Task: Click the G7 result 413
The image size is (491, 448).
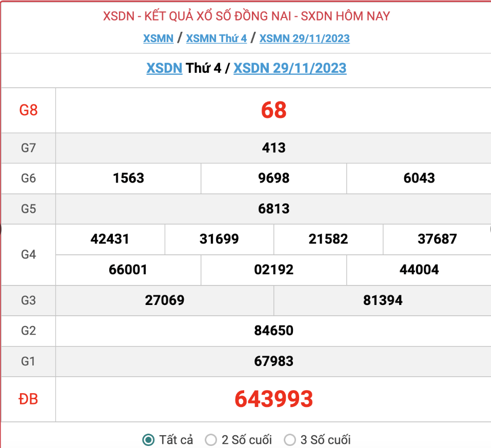Action: 273,148
